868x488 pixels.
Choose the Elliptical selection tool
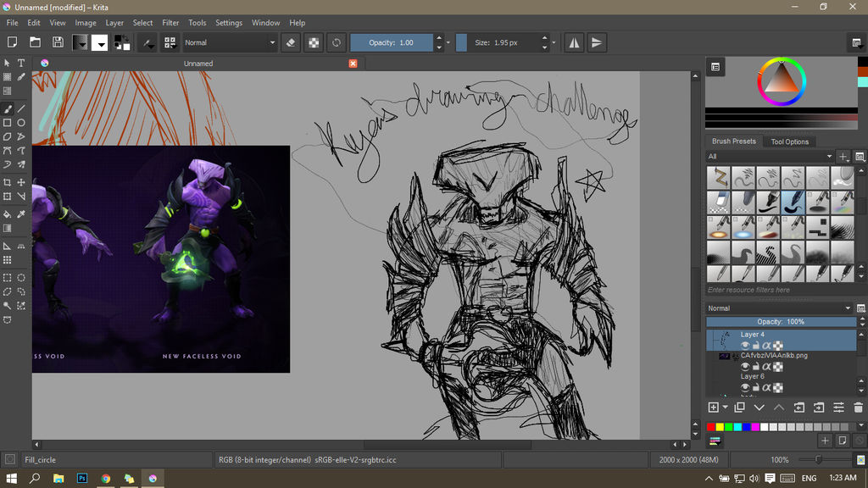click(x=21, y=278)
